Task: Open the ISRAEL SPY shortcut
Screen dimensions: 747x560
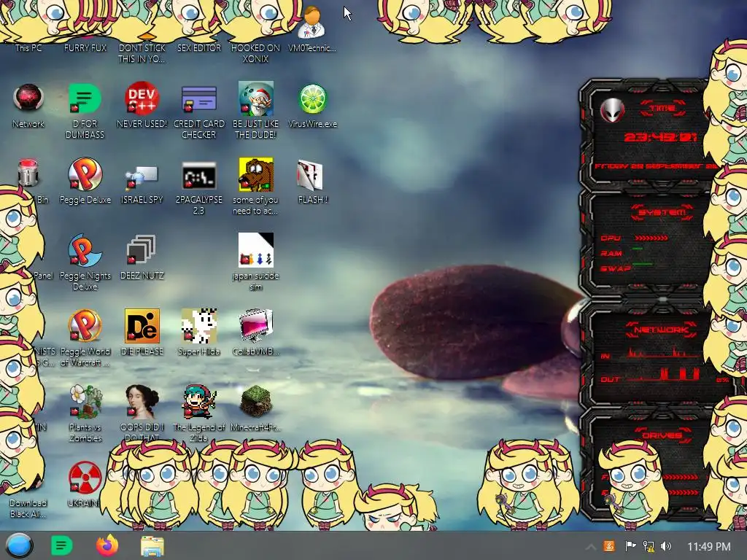Action: click(x=142, y=177)
